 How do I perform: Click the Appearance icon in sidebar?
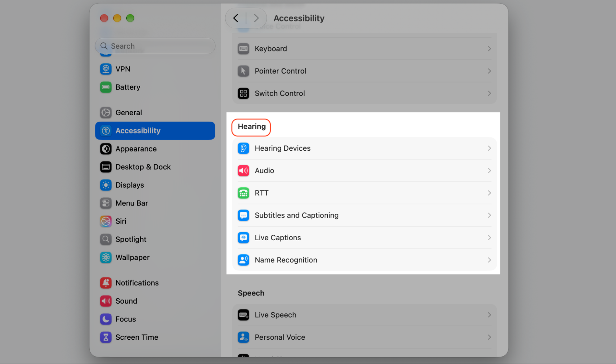pos(106,149)
